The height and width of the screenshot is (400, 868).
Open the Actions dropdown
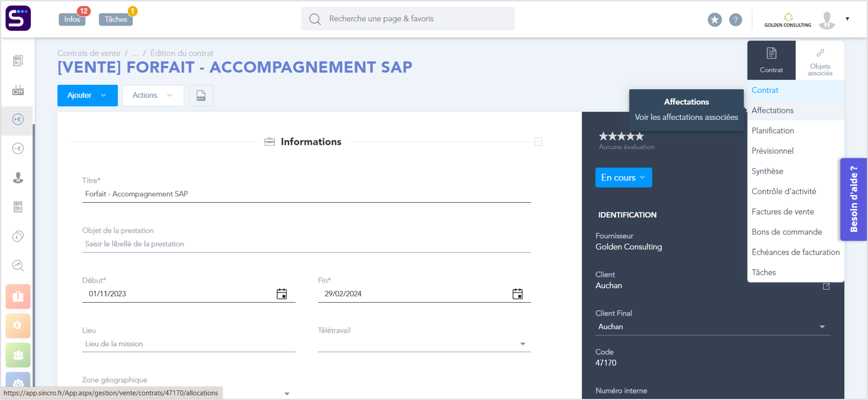(153, 96)
